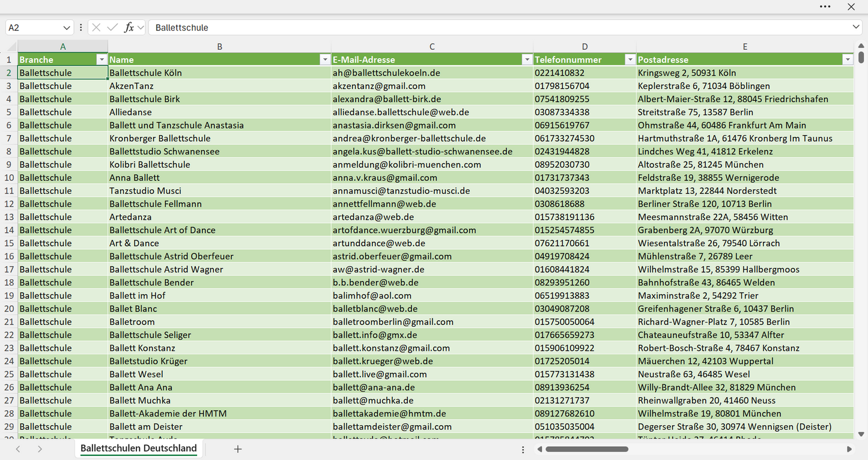Select cell 015738191136
868x460 pixels.
pyautogui.click(x=584, y=217)
